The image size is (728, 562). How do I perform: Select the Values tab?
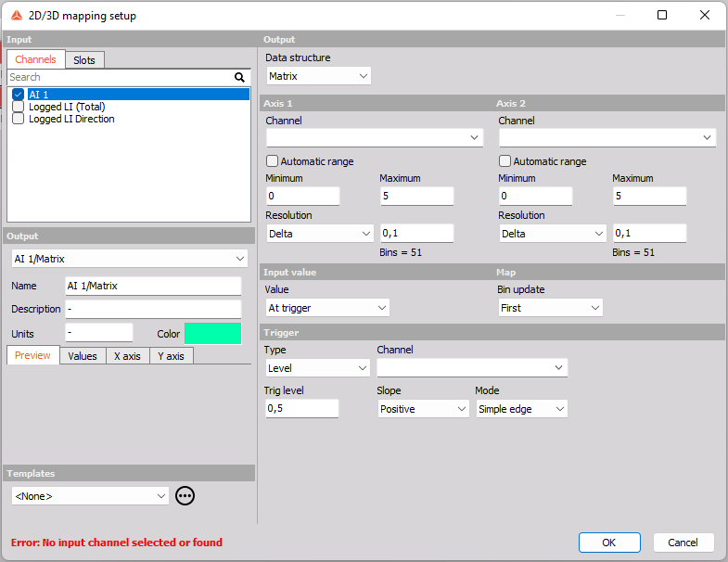(x=83, y=356)
